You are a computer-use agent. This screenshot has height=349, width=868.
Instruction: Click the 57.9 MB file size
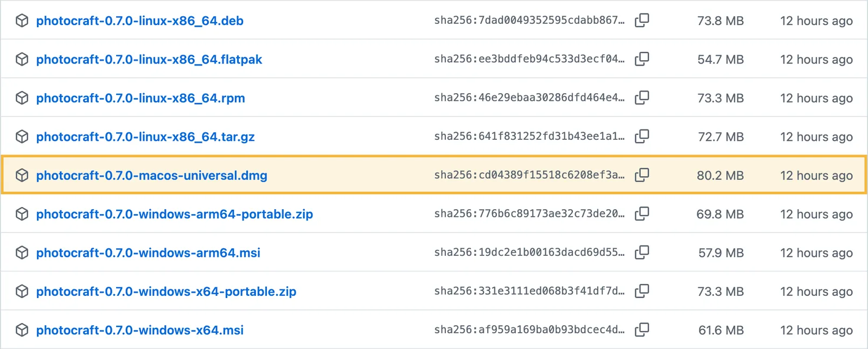(721, 253)
